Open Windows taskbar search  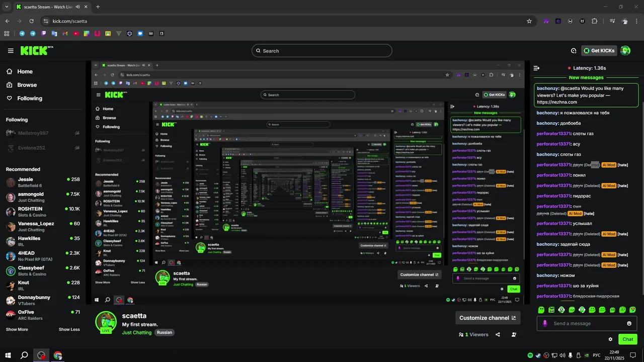(24, 355)
